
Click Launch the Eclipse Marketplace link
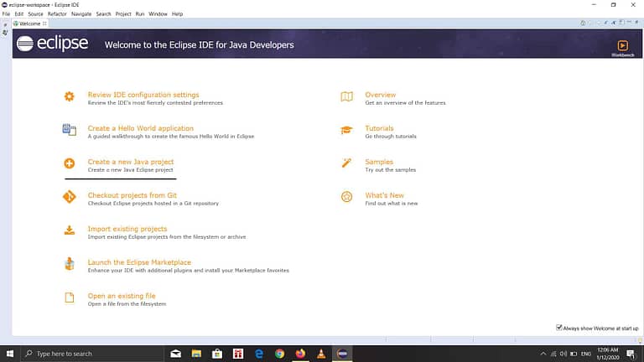[x=139, y=262]
